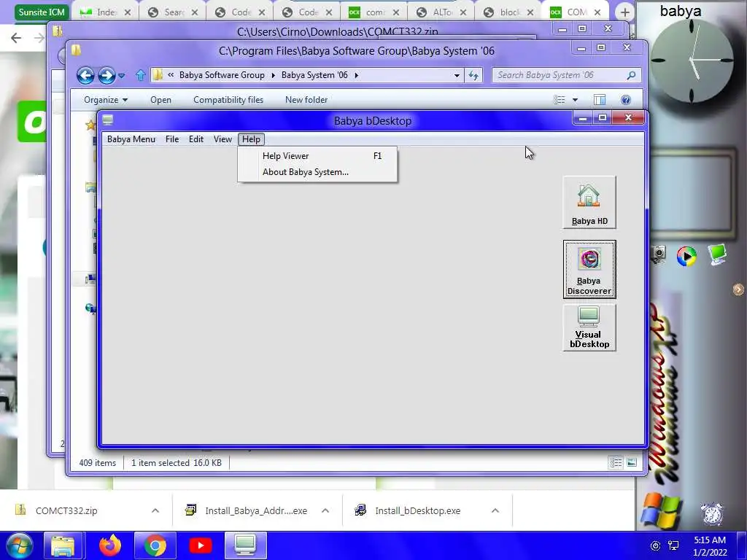
Task: Toggle the preview pane
Action: click(x=600, y=99)
